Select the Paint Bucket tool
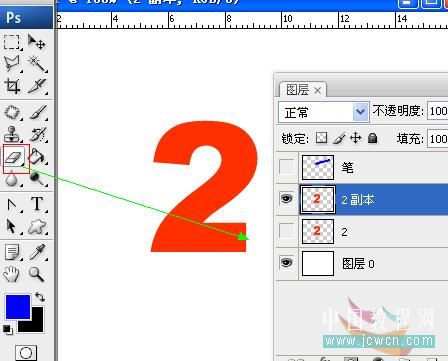448x361 pixels. (36, 157)
